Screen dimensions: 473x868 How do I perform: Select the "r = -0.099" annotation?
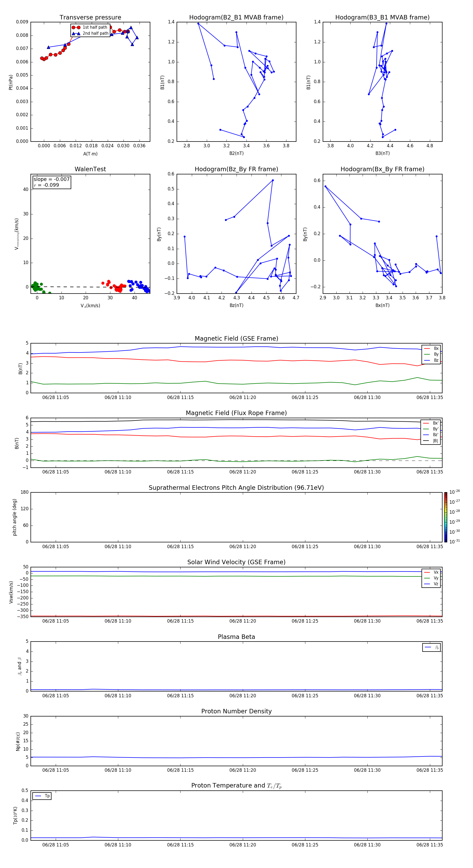click(47, 185)
